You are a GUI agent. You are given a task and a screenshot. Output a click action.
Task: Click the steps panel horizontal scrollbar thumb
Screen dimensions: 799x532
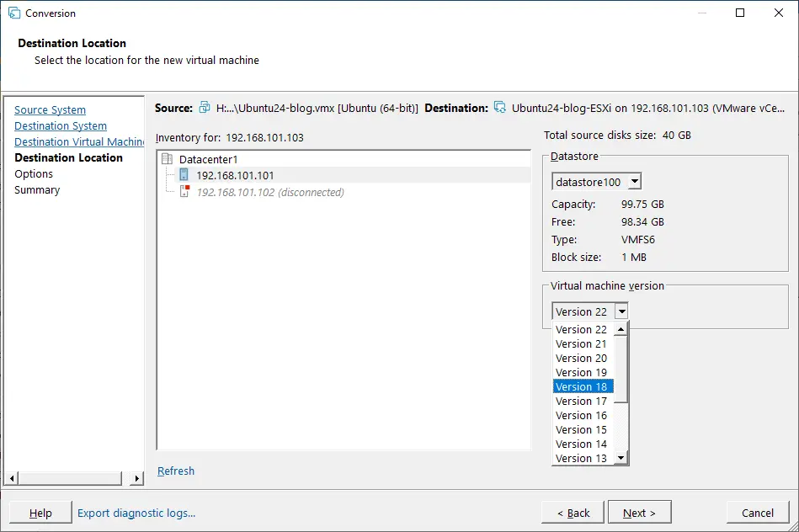pyautogui.click(x=71, y=478)
